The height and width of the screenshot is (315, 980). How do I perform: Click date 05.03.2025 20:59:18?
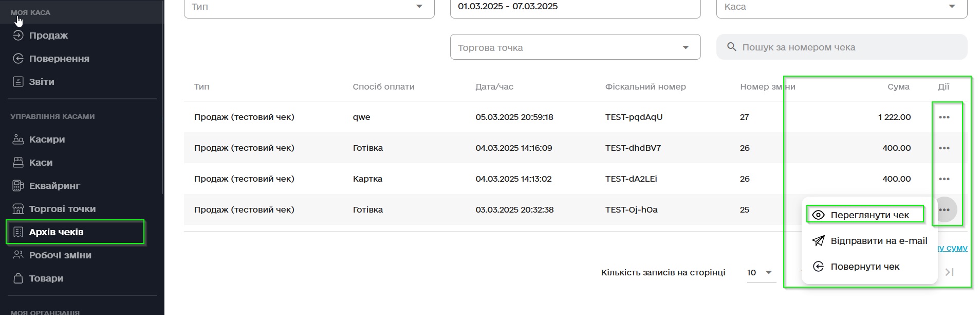click(514, 117)
